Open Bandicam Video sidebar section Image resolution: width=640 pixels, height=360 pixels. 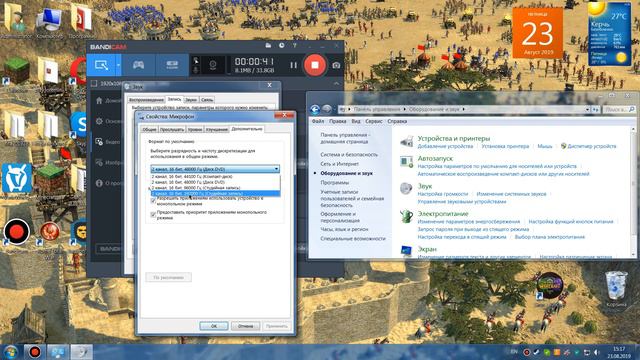coord(108,142)
